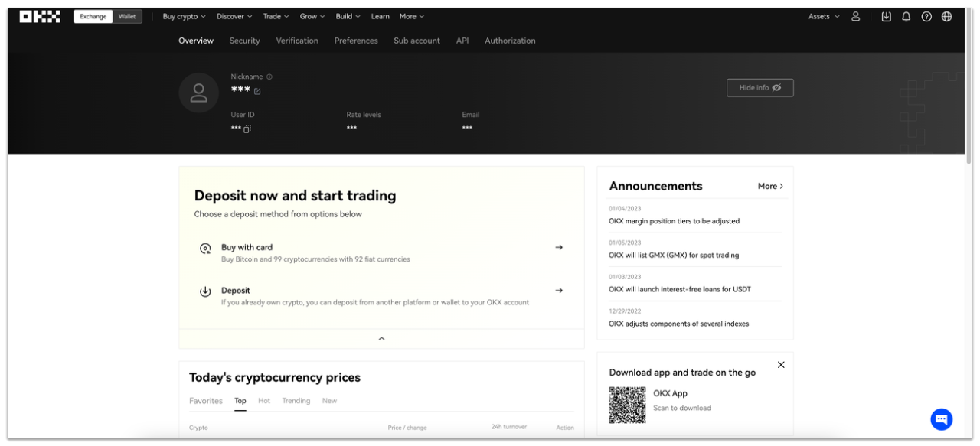
Task: Expand the Grow menu
Action: (x=312, y=17)
